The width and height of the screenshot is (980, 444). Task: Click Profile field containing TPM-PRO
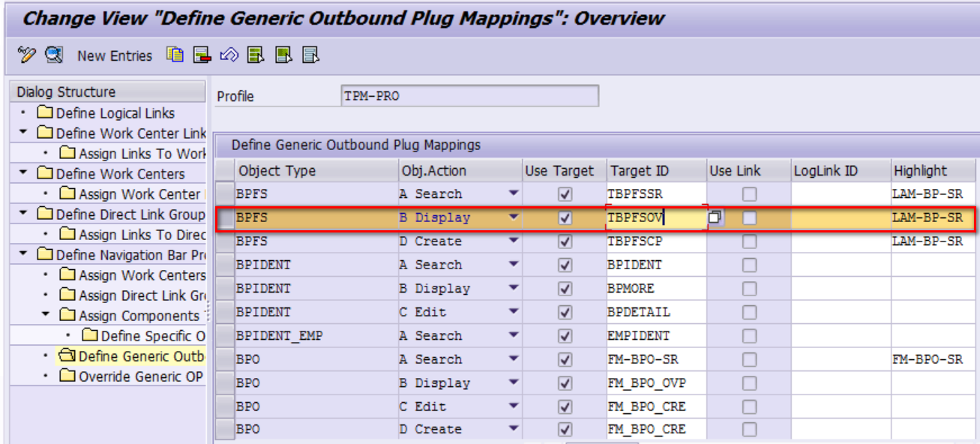[470, 97]
